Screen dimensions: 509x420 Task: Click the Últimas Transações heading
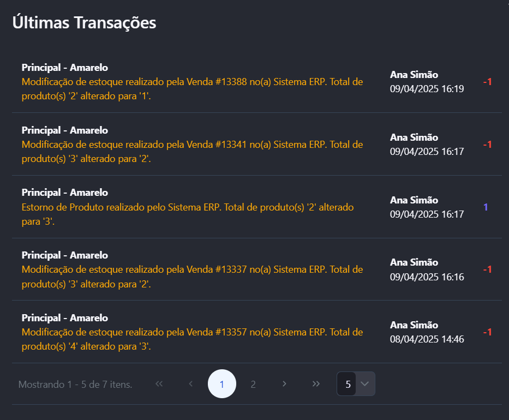click(84, 22)
